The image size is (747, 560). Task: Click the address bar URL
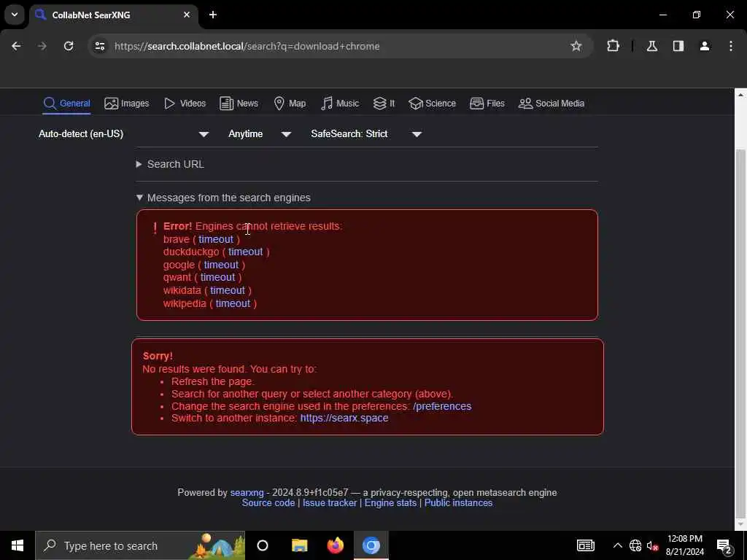click(247, 46)
